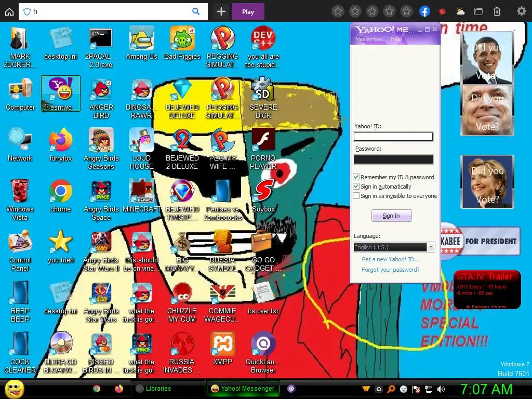The height and width of the screenshot is (399, 532).
Task: Open settings gear in top toolbar
Action: pos(521,11)
